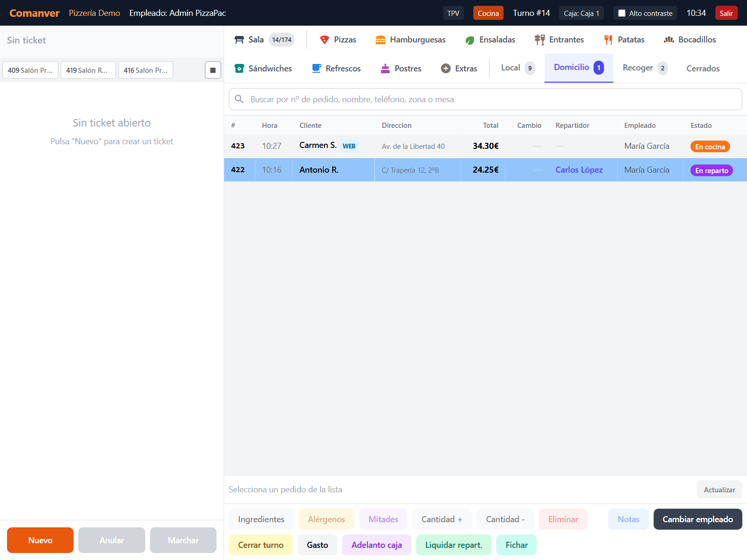Open the Cerrados tab

(703, 69)
